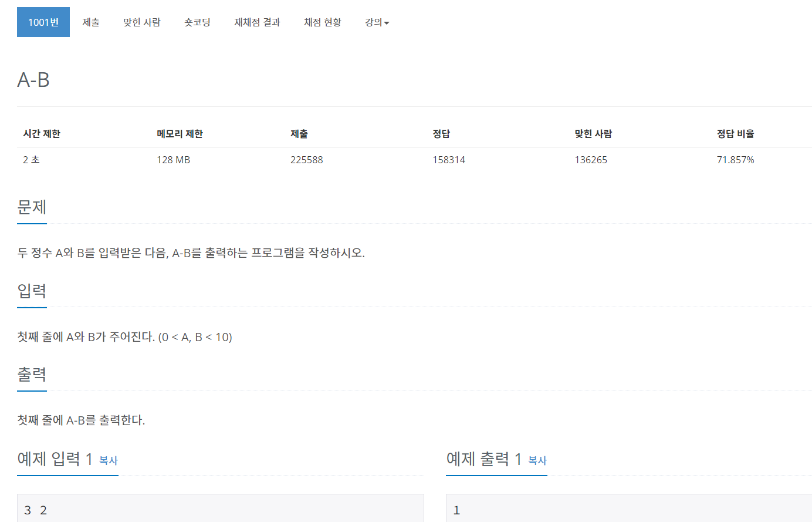Viewport: 812px width, 522px height.
Task: Click the 71.857% ratio value
Action: 735,160
